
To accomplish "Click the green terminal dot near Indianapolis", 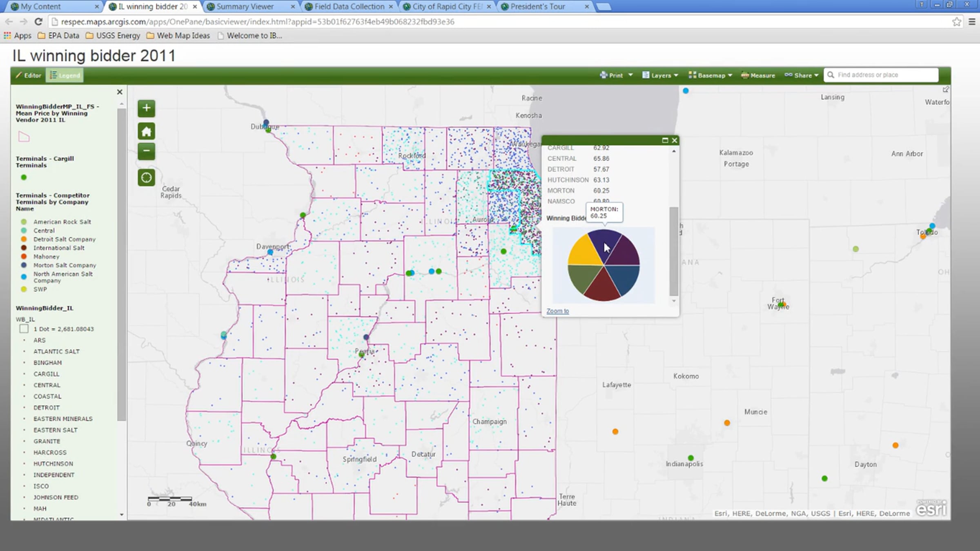I will click(x=691, y=458).
